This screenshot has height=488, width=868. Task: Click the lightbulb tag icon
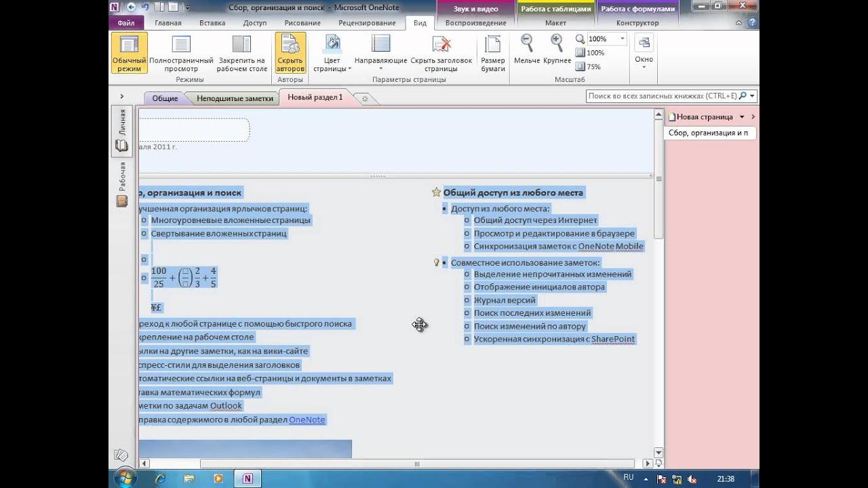point(437,262)
